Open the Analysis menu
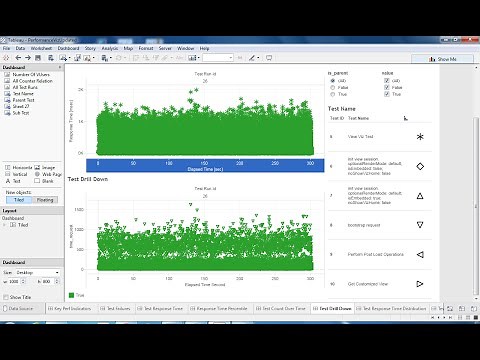Image resolution: width=480 pixels, height=360 pixels. click(110, 48)
